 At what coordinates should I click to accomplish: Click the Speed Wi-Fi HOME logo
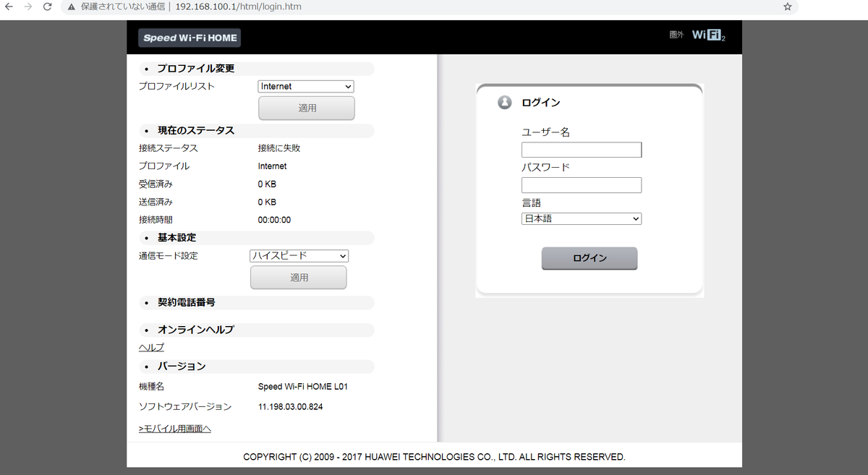tap(190, 38)
